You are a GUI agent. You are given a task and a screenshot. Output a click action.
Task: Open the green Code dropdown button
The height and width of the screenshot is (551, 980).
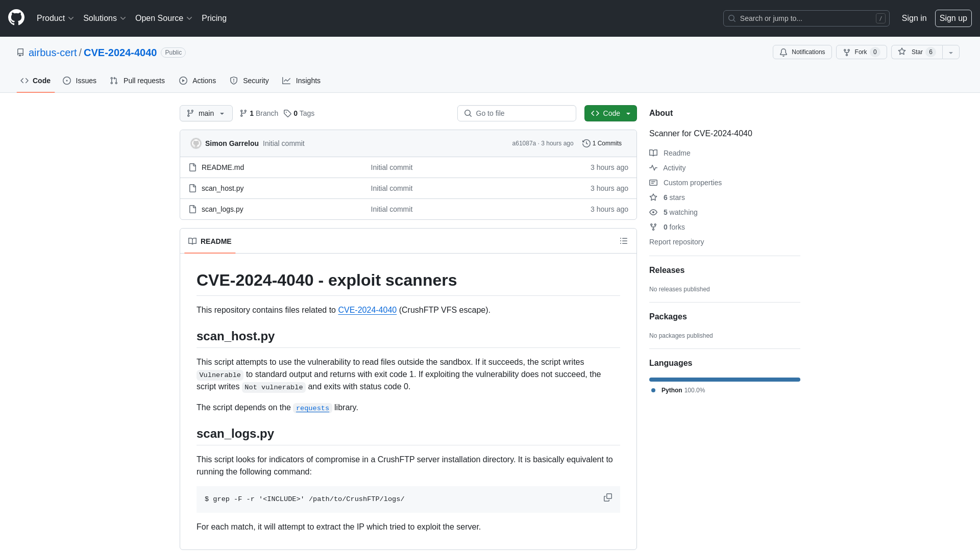(610, 113)
